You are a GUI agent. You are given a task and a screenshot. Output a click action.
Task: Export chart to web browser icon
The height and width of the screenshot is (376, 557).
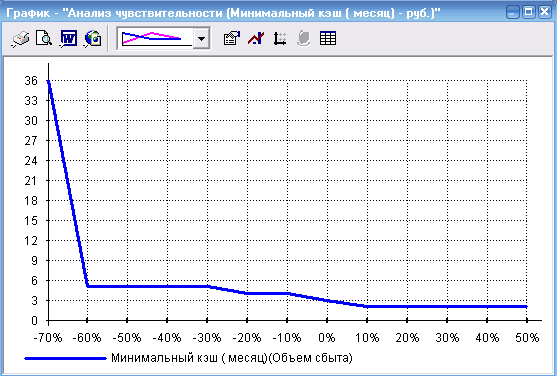[93, 39]
